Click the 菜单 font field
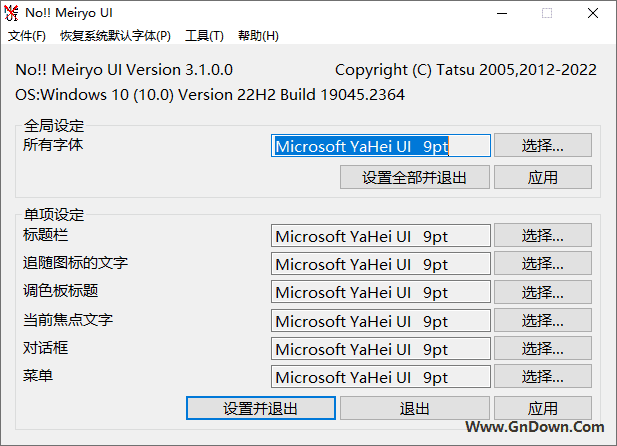 tap(381, 377)
